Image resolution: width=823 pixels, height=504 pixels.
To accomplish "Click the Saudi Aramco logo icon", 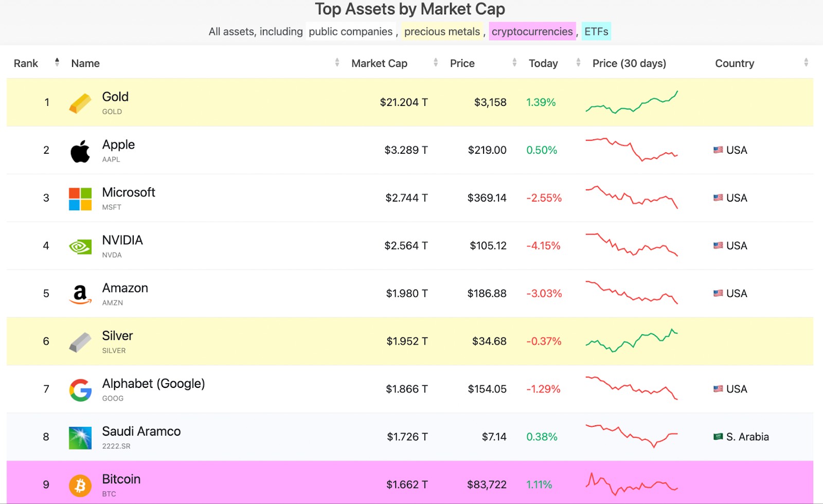I will pos(80,438).
